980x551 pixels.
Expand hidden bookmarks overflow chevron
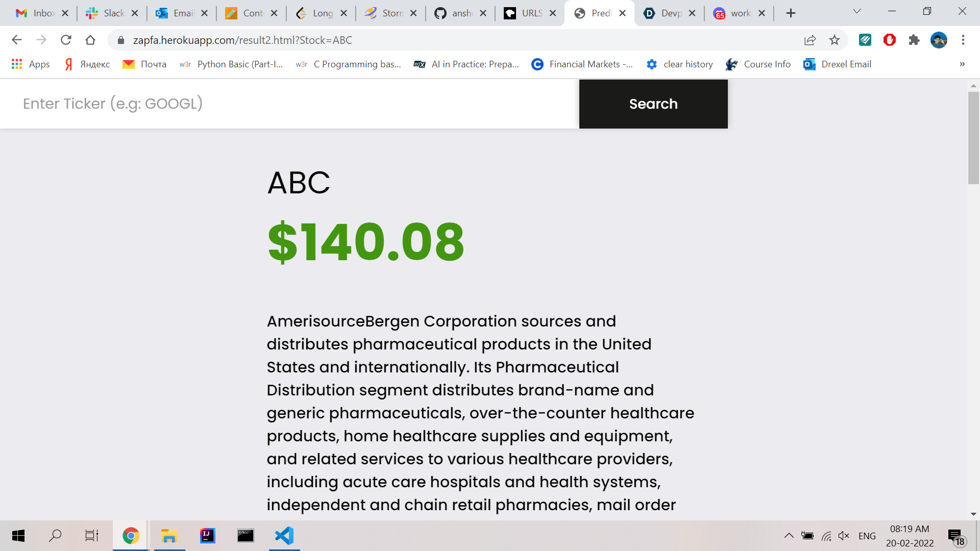(962, 64)
